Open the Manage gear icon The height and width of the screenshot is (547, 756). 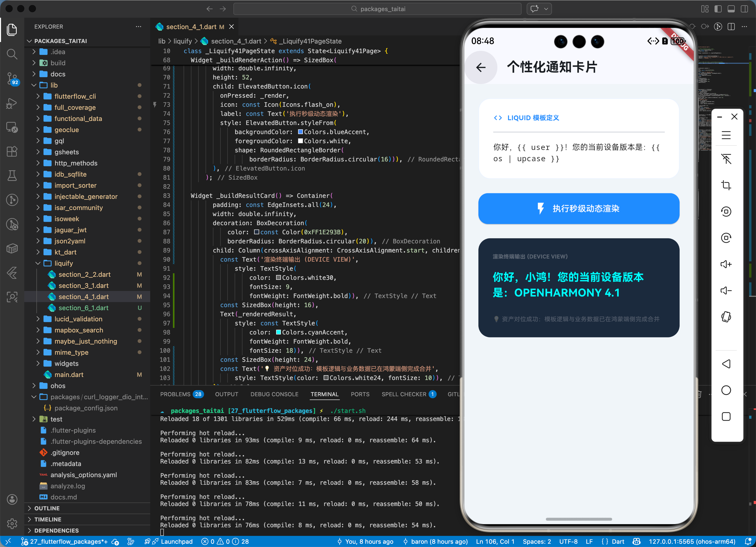point(12,523)
